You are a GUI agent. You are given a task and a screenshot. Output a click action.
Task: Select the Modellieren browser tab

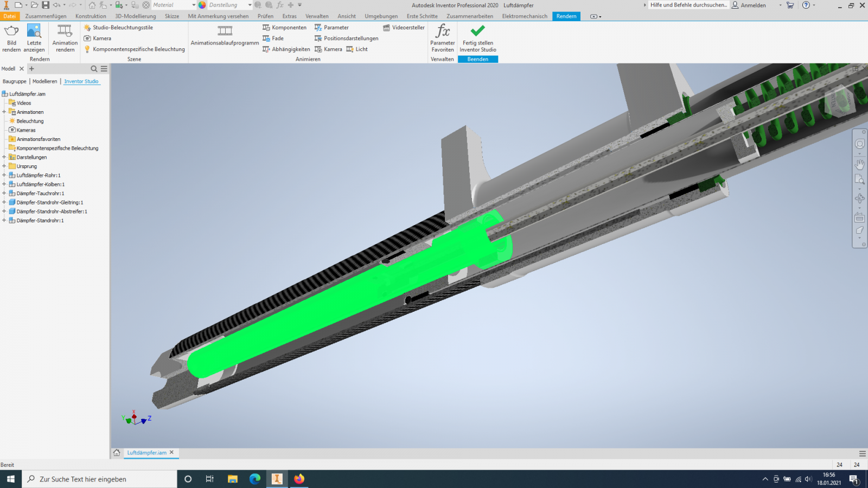coord(44,81)
